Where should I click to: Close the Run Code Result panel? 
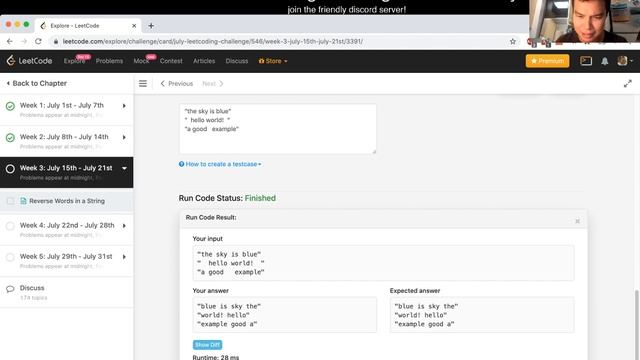[x=577, y=221]
